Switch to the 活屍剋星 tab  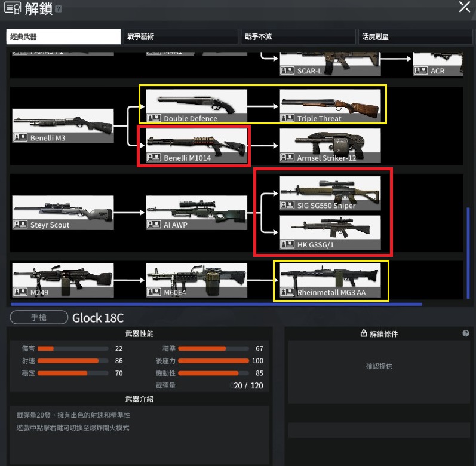click(x=415, y=36)
